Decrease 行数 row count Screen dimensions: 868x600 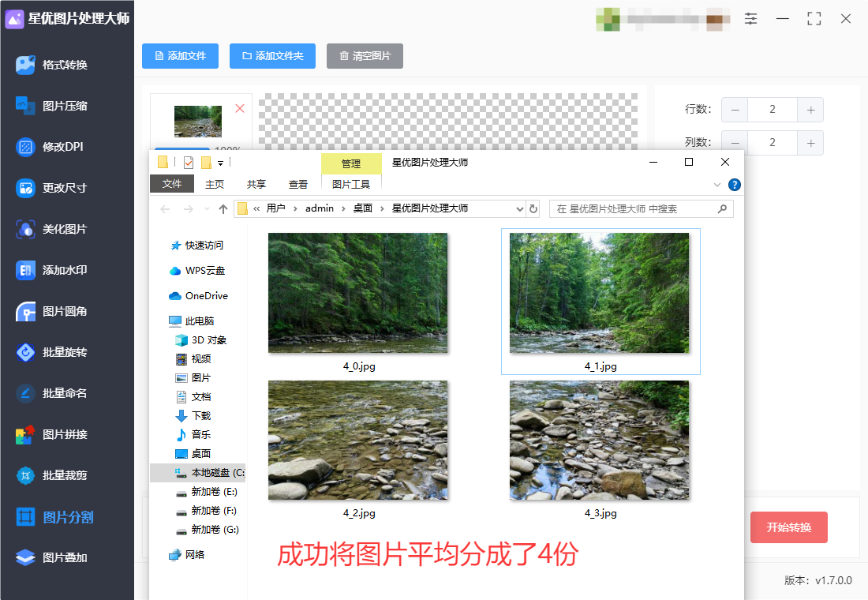tap(735, 110)
